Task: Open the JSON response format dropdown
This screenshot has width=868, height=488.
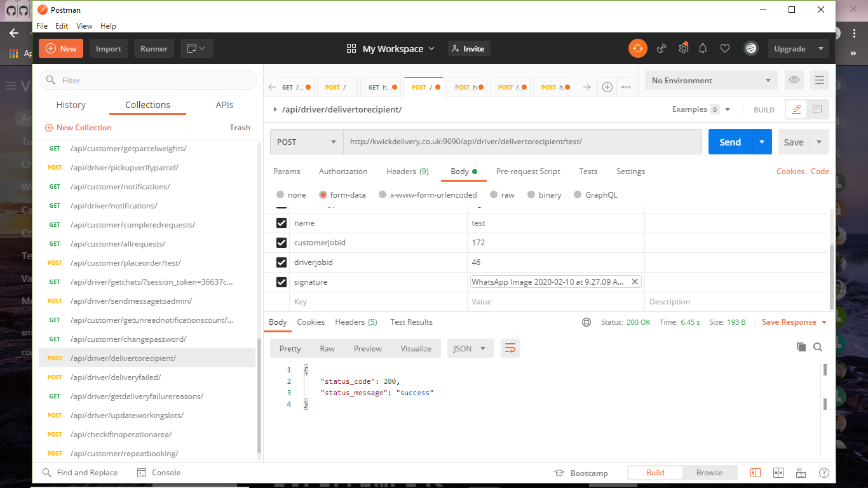Action: tap(470, 348)
